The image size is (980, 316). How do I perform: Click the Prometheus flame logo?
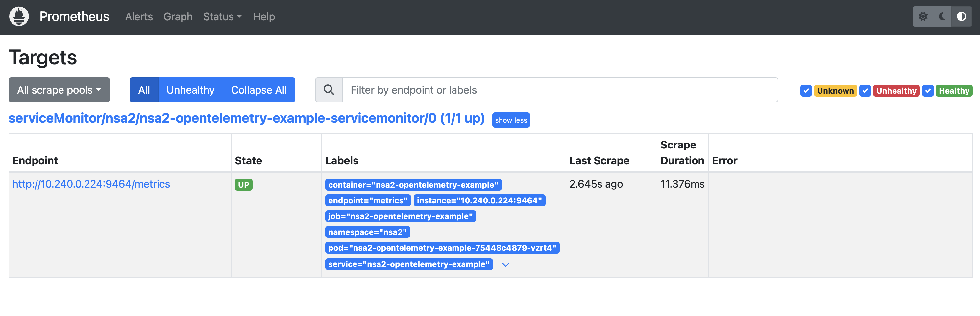[19, 16]
